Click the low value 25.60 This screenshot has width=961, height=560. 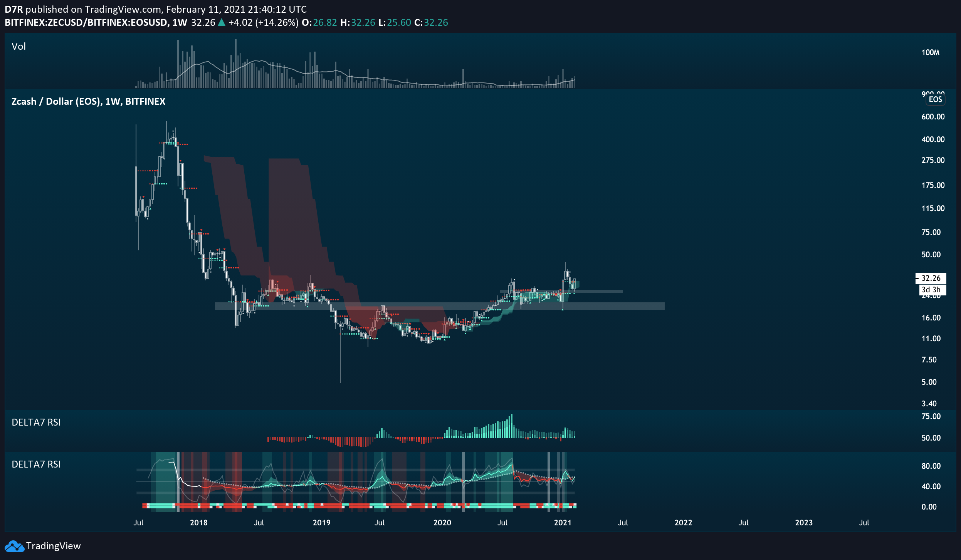(399, 23)
